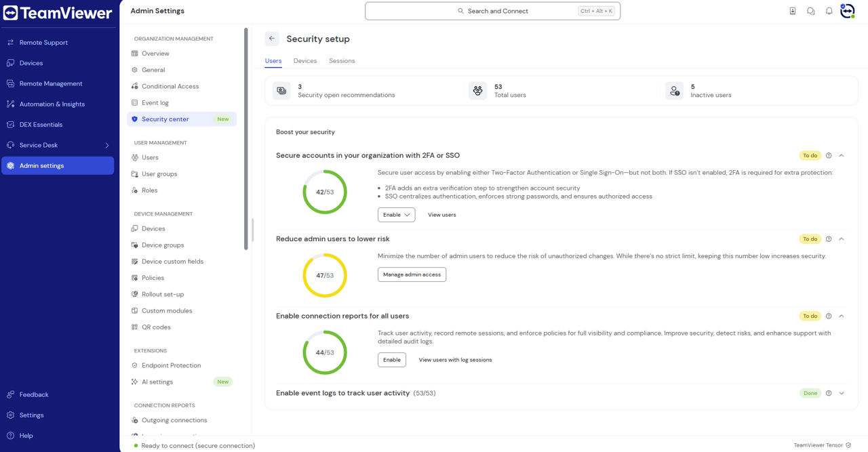Click View users with log sessions
Screen dimensions: 868x452
click(456, 360)
